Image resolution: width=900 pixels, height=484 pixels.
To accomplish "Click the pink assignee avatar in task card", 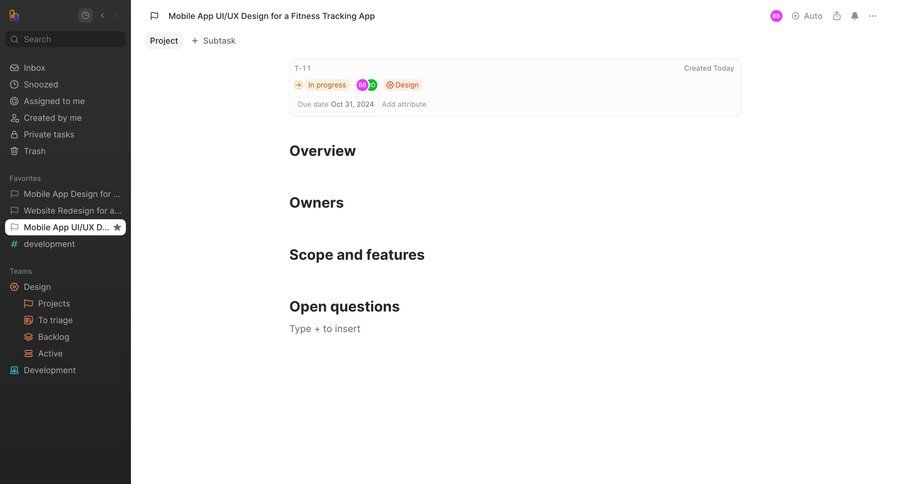I will (362, 85).
